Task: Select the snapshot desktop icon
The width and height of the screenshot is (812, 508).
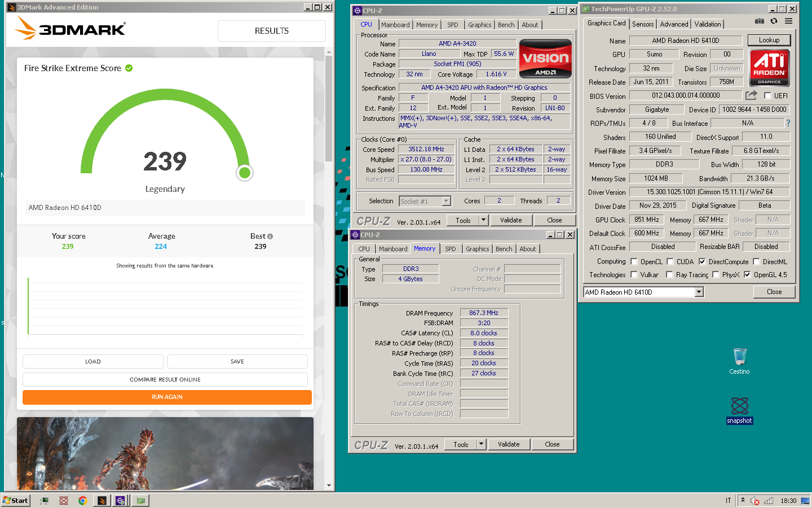Action: pos(739,410)
